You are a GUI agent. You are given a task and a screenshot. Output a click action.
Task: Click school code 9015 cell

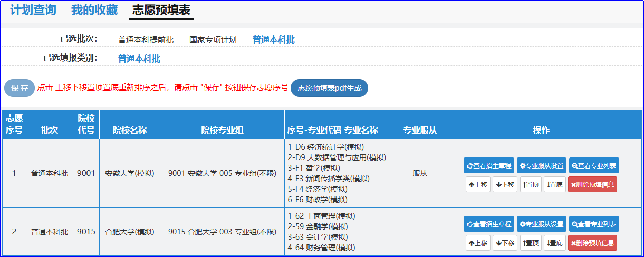point(86,232)
